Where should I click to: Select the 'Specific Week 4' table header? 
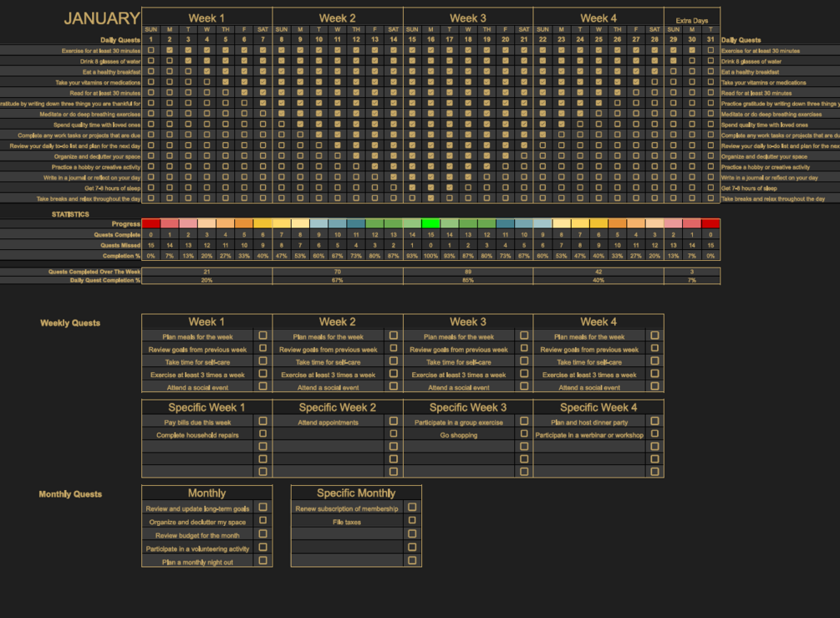598,407
